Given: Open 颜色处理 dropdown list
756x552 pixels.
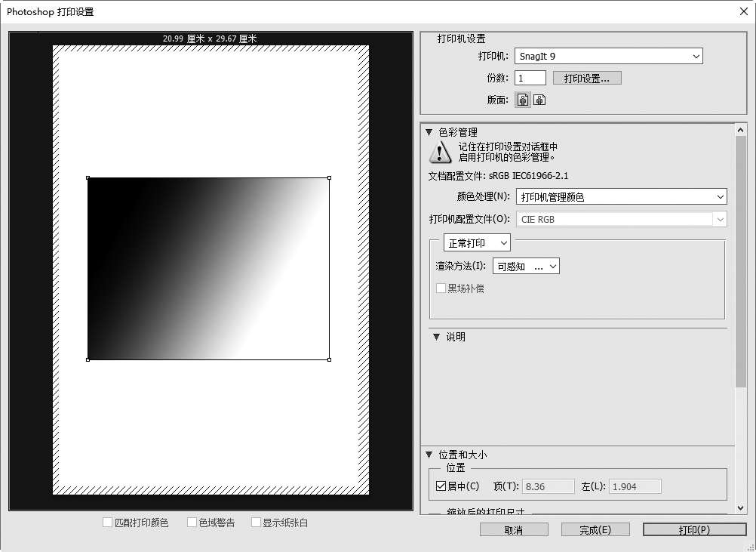Looking at the screenshot, I should pos(621,197).
